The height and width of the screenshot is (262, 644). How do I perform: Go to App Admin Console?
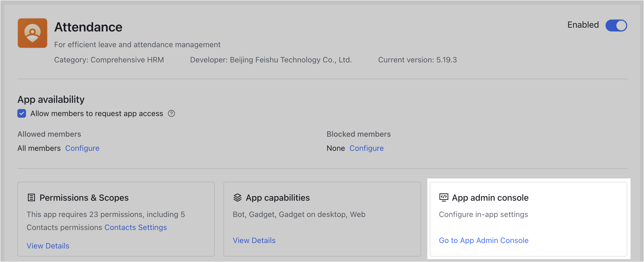tap(483, 240)
